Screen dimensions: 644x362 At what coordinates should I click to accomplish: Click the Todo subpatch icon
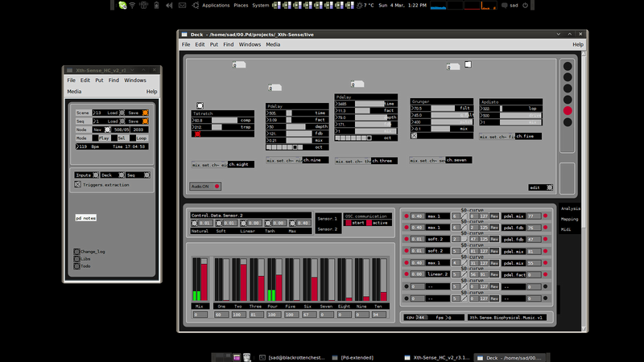(x=76, y=266)
